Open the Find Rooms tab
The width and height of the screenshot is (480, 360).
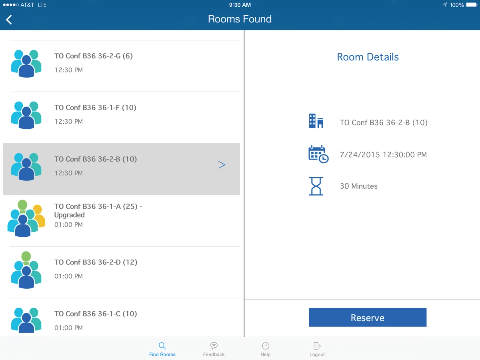coord(162,349)
